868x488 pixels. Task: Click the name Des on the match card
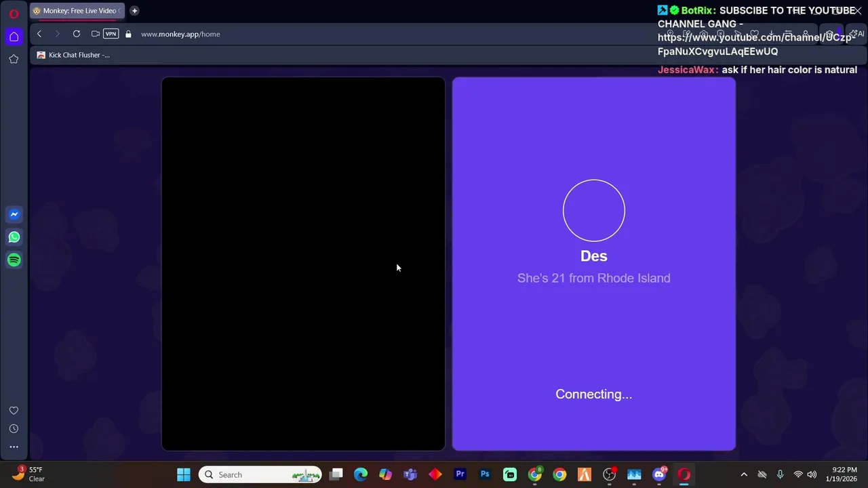(x=594, y=256)
